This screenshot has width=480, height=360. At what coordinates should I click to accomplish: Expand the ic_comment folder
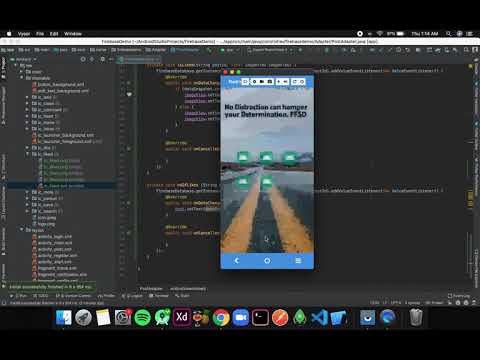click(x=28, y=110)
